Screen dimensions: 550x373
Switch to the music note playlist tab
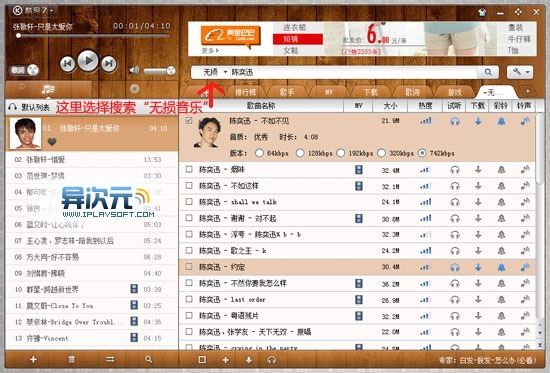[48, 89]
